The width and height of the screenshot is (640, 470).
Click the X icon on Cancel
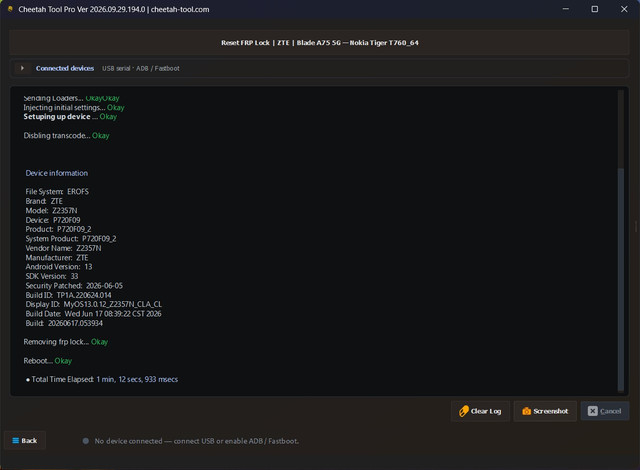coord(592,411)
